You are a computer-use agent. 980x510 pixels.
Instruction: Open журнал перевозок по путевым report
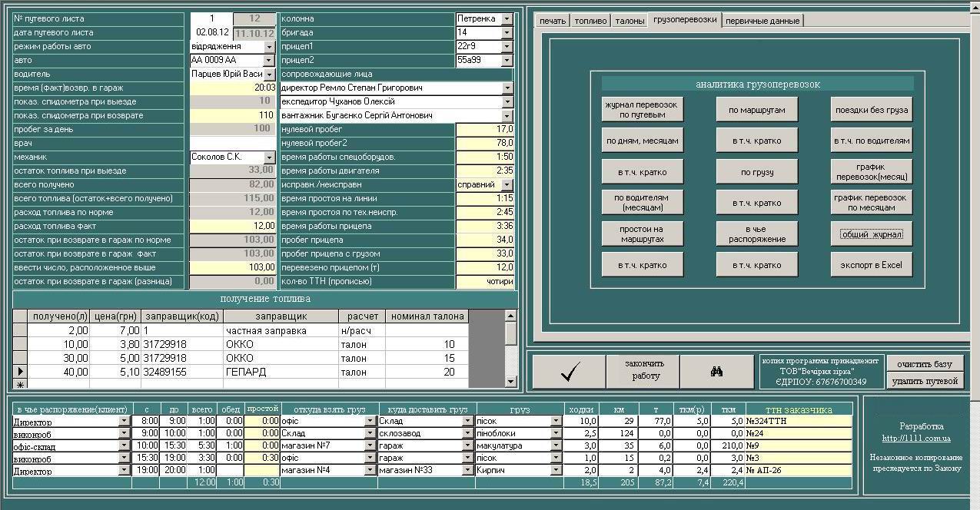[642, 109]
